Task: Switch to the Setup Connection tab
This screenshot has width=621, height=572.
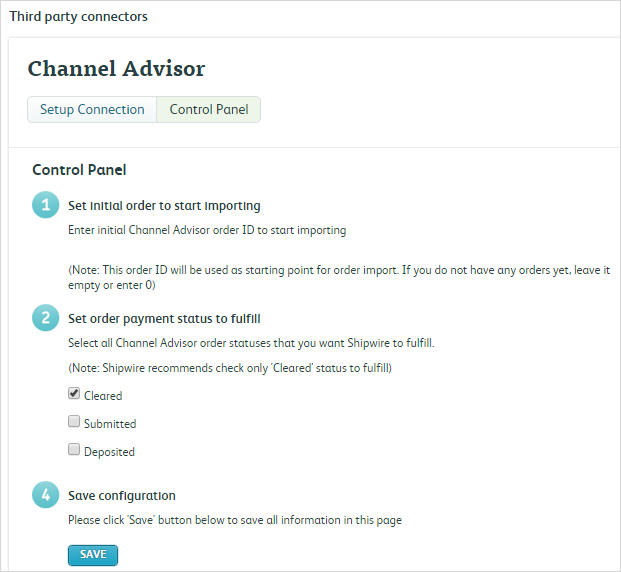Action: pyautogui.click(x=92, y=110)
